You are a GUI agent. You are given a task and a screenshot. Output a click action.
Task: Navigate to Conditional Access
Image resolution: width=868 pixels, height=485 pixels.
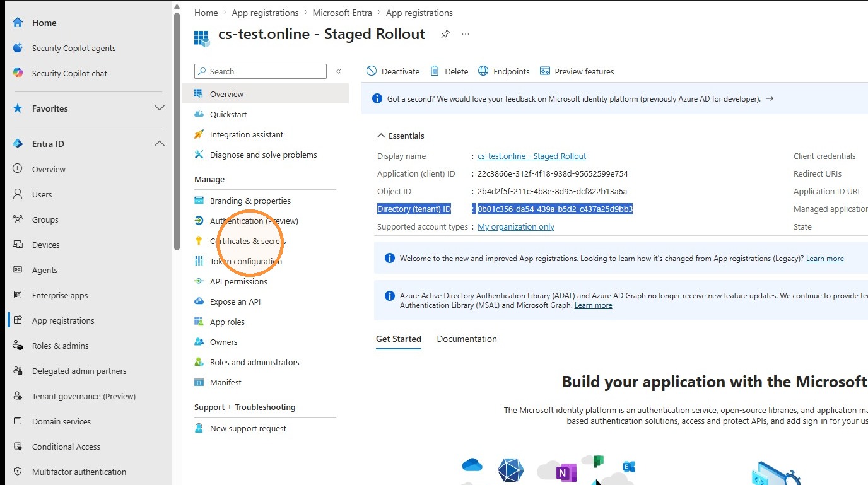pos(66,447)
